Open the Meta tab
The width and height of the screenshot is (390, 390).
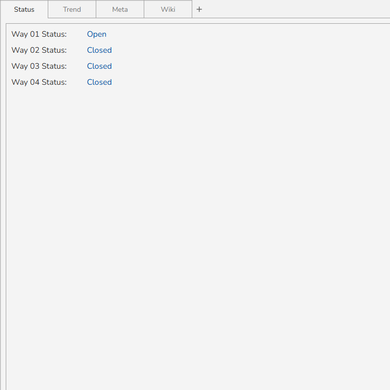click(x=120, y=9)
